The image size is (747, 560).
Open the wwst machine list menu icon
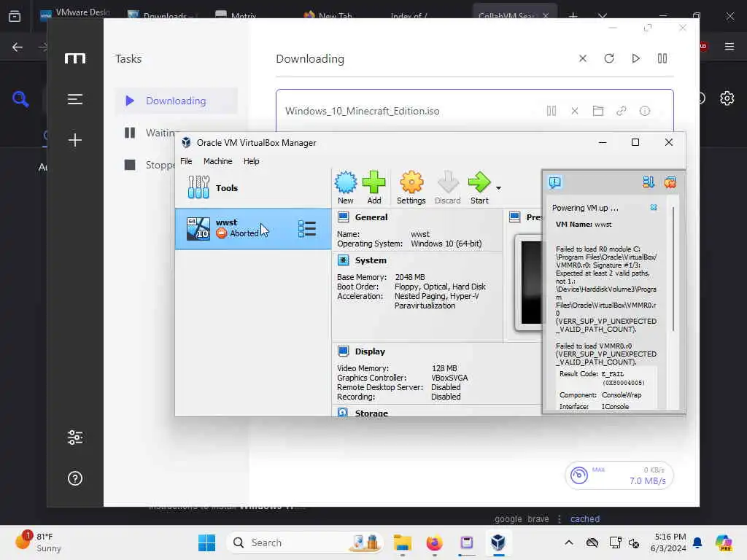tap(307, 228)
